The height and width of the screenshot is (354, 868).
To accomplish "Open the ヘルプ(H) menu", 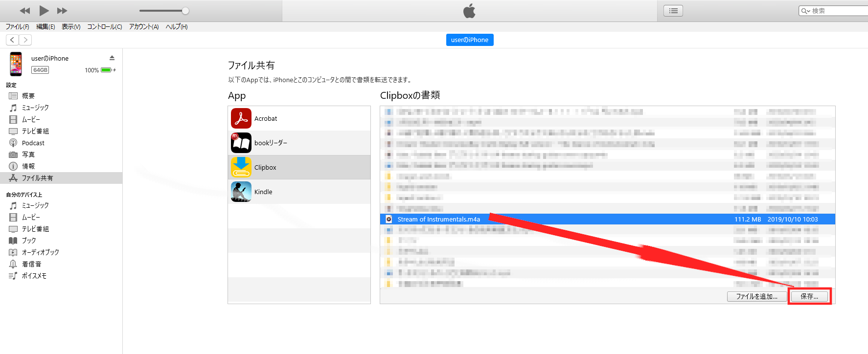I will click(x=177, y=27).
